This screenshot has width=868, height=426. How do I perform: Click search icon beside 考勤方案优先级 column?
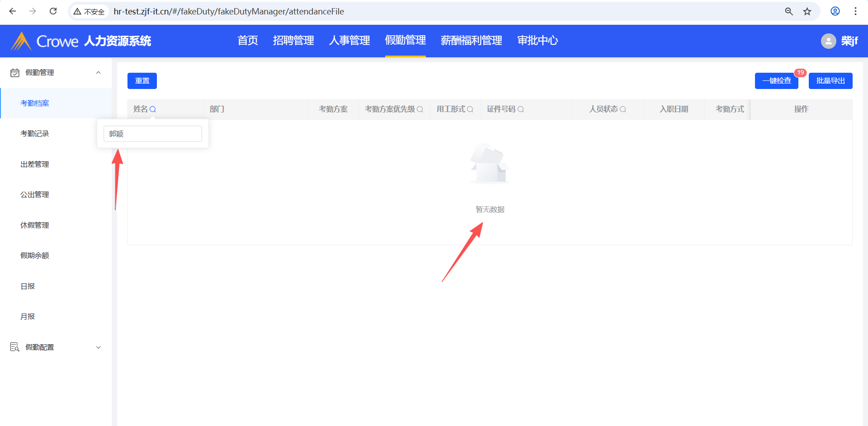click(x=420, y=109)
